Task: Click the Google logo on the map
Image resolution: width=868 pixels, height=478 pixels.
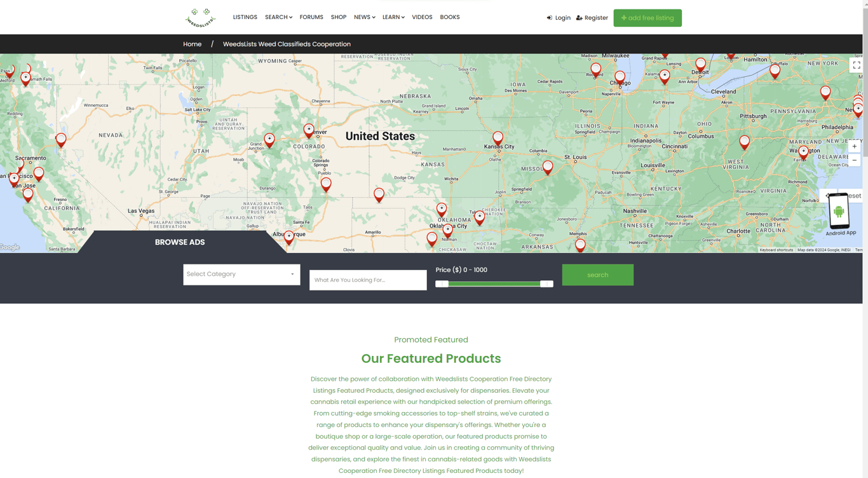Action: click(x=10, y=247)
